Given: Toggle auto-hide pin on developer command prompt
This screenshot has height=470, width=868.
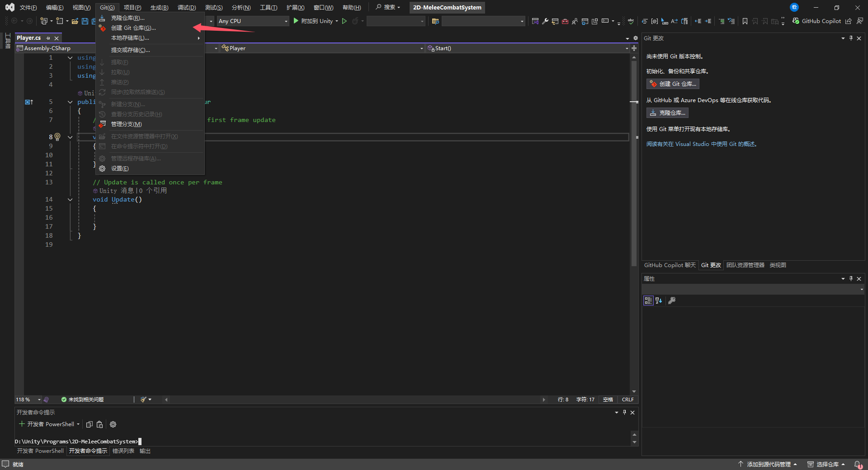Looking at the screenshot, I should pos(624,413).
